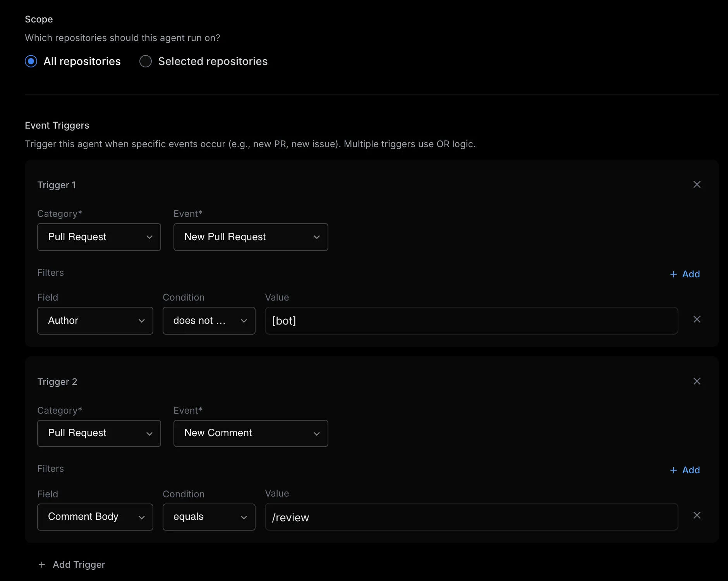Delete the Comment Body filter row

(697, 515)
